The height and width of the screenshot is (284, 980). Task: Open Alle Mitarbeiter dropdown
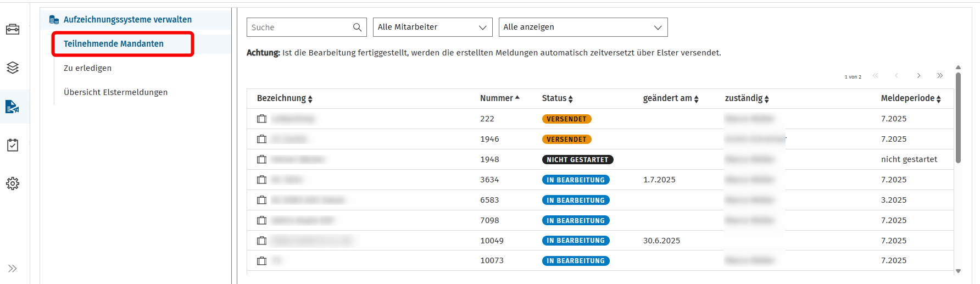(432, 27)
